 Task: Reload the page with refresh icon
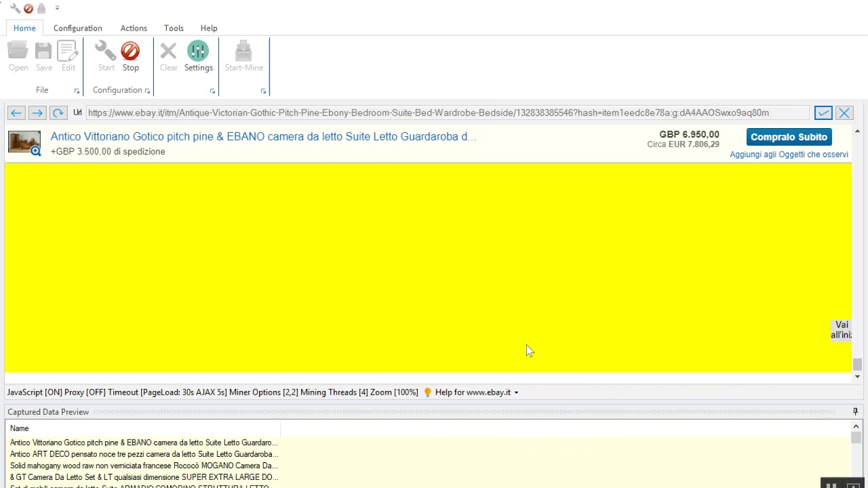tap(58, 113)
